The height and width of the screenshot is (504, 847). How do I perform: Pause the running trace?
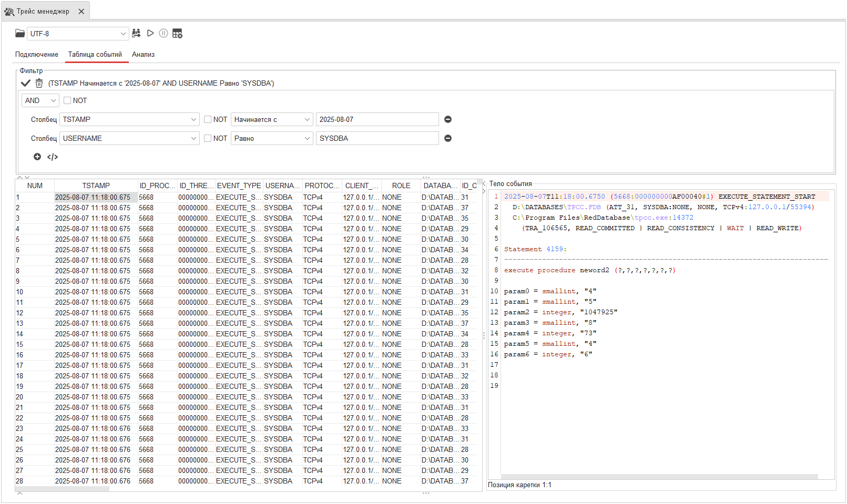[164, 33]
